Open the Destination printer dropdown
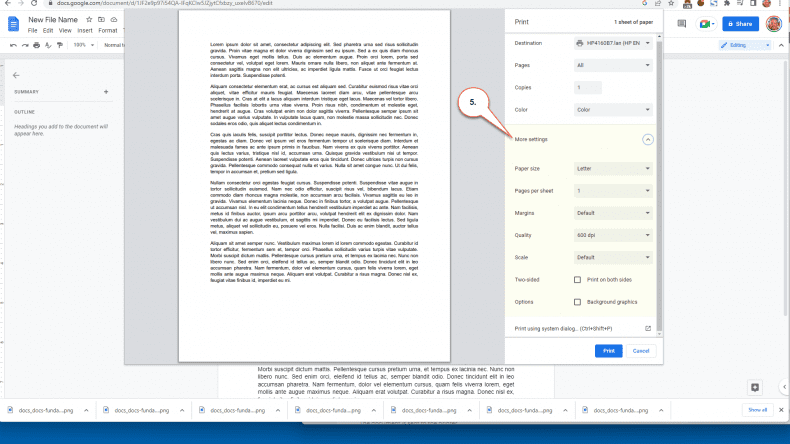This screenshot has width=790, height=444. pyautogui.click(x=613, y=43)
